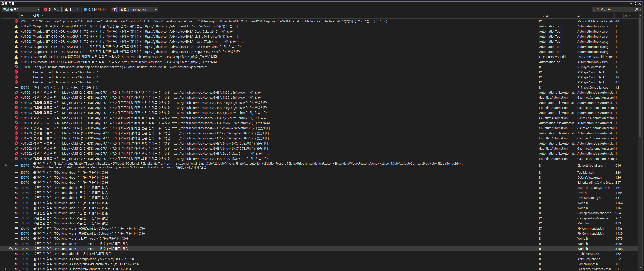This screenshot has height=271, width=644.
Task: Open the 전체 솔루션 scope dropdown
Action: click(x=21, y=10)
